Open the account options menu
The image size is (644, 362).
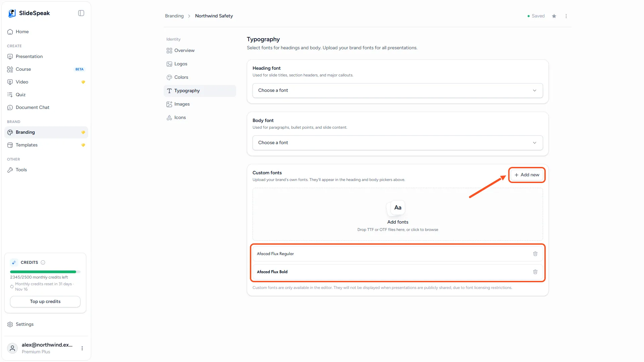[82, 348]
